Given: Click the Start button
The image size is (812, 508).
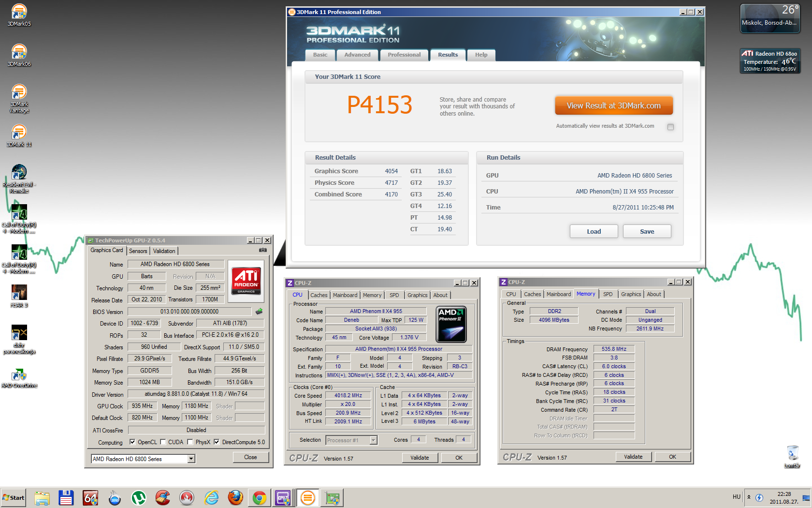Looking at the screenshot, I should pyautogui.click(x=14, y=497).
